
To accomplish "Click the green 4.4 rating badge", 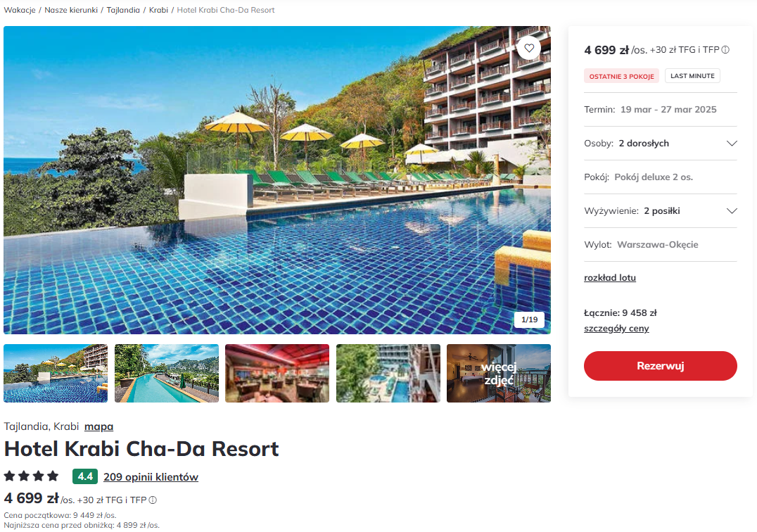I will (x=85, y=476).
